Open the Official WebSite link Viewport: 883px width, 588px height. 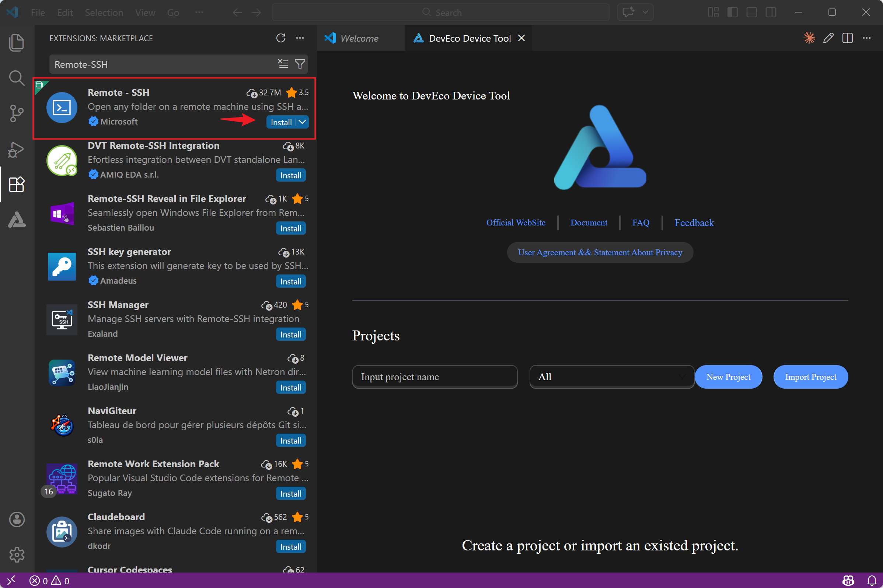(x=516, y=223)
